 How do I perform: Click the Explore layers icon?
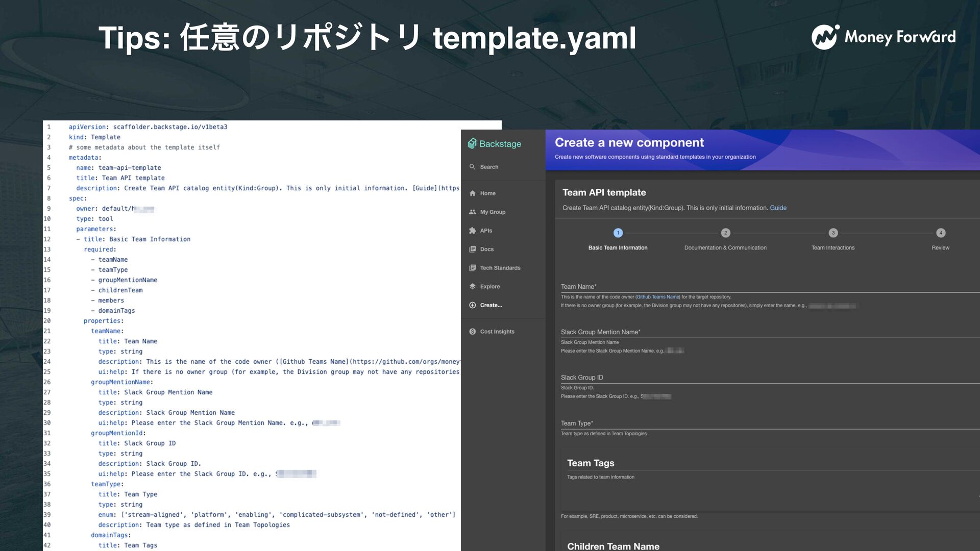click(x=472, y=287)
